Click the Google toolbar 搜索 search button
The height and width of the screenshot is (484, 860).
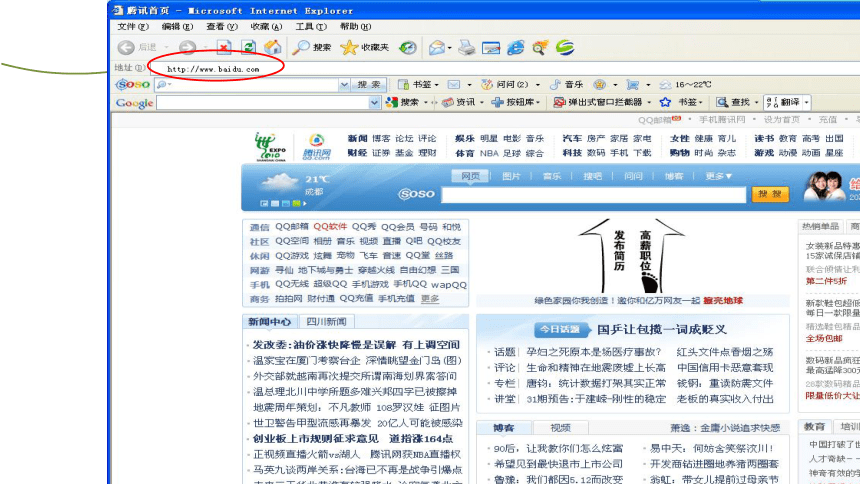(x=403, y=102)
